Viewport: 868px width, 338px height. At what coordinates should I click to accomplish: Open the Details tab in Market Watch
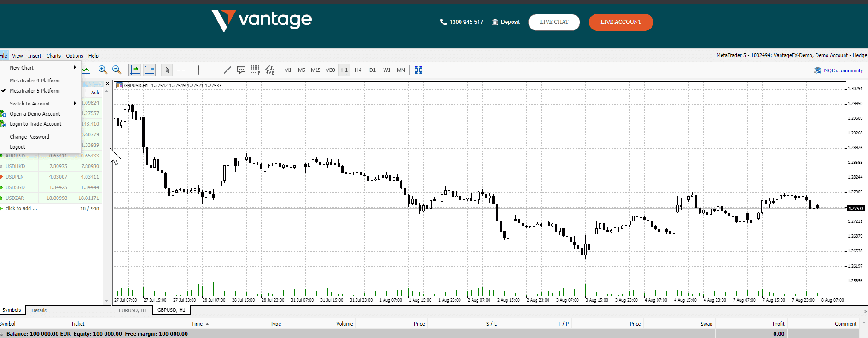tap(39, 310)
